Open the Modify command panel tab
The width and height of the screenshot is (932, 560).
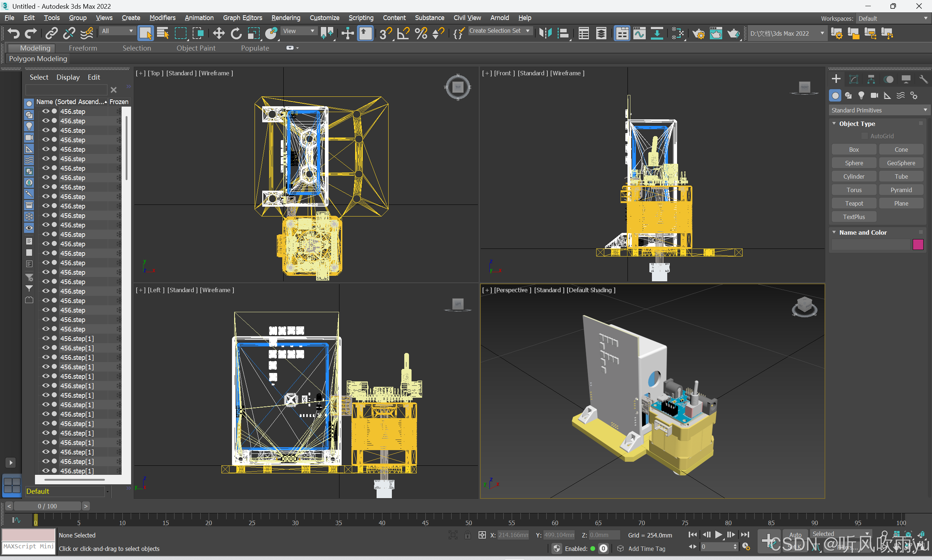click(x=853, y=79)
